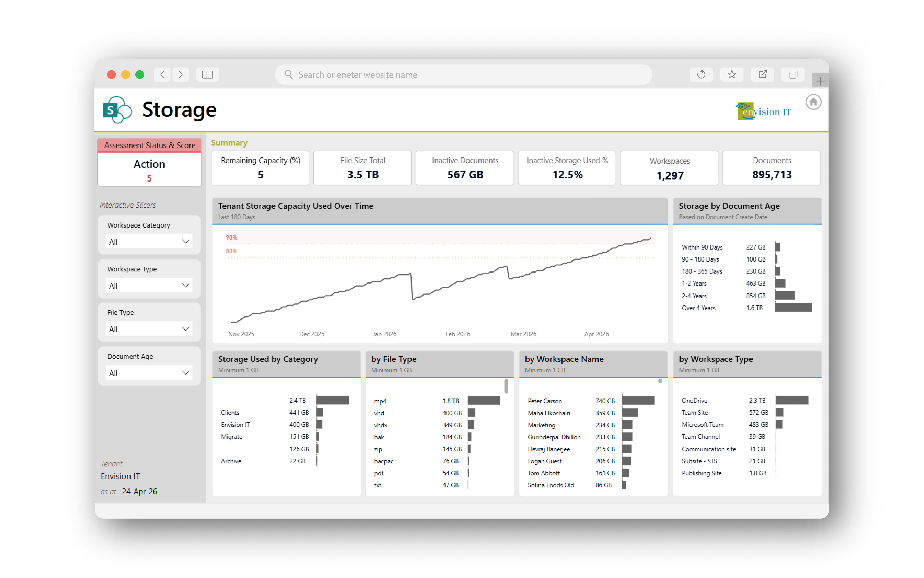Focus the website search address field
Screen dimensions: 924x578
[x=463, y=74]
